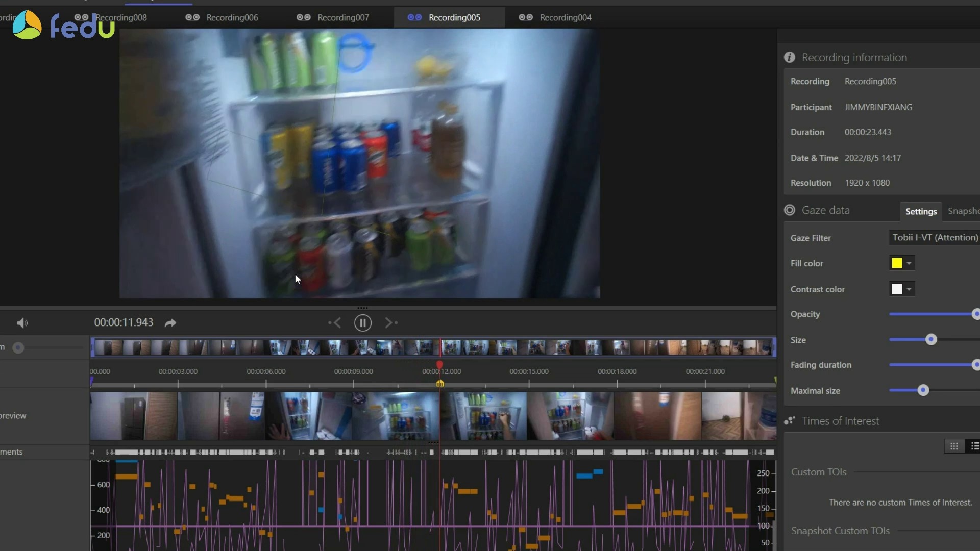980x551 pixels.
Task: Click the yellow marker on the timeline
Action: pos(440,384)
